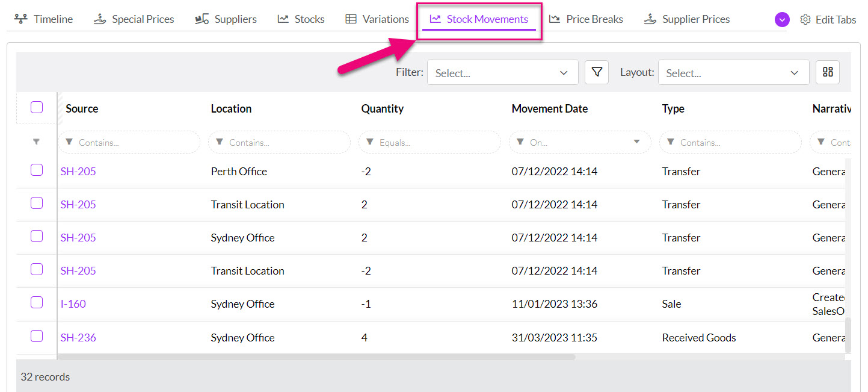
Task: Open the I-160 source link
Action: point(73,303)
